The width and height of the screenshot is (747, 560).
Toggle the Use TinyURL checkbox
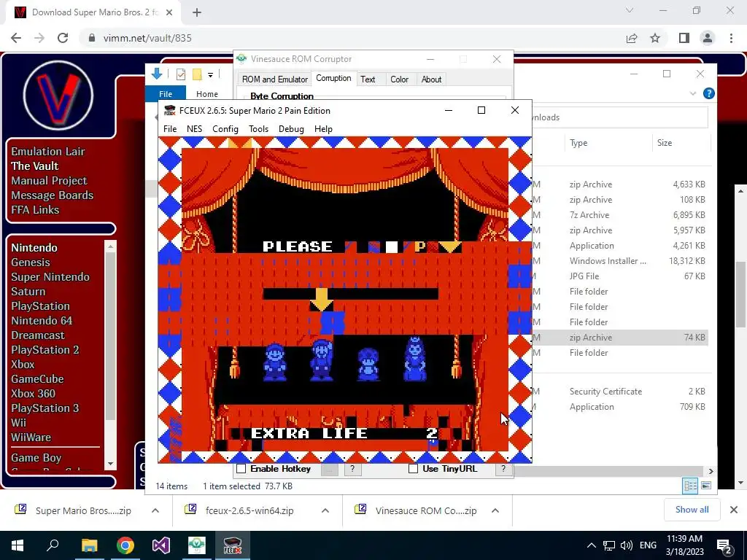tap(413, 469)
